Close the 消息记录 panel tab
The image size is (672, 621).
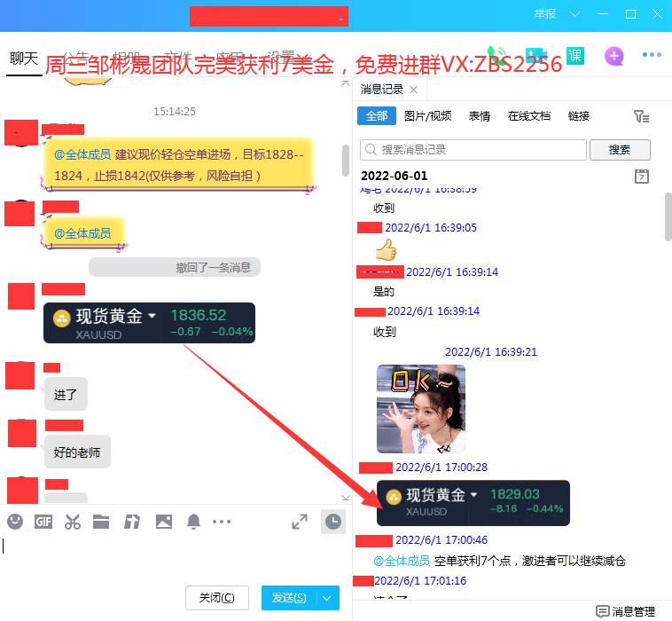pos(413,90)
